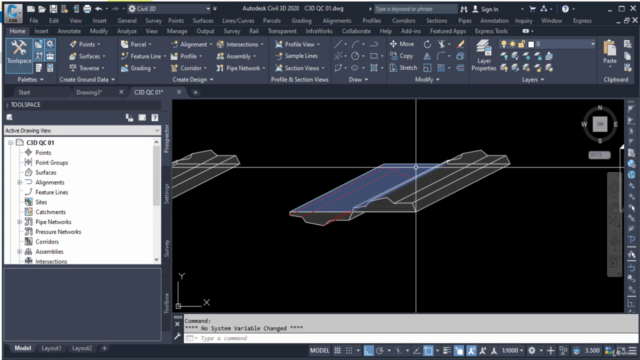Expand the Pipe Networks tree node
The image size is (640, 360).
click(19, 222)
